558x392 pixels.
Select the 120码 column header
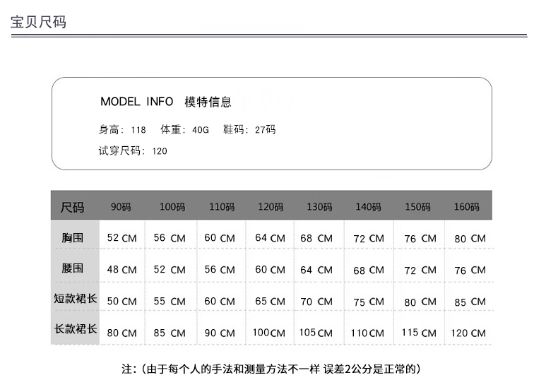click(x=271, y=207)
